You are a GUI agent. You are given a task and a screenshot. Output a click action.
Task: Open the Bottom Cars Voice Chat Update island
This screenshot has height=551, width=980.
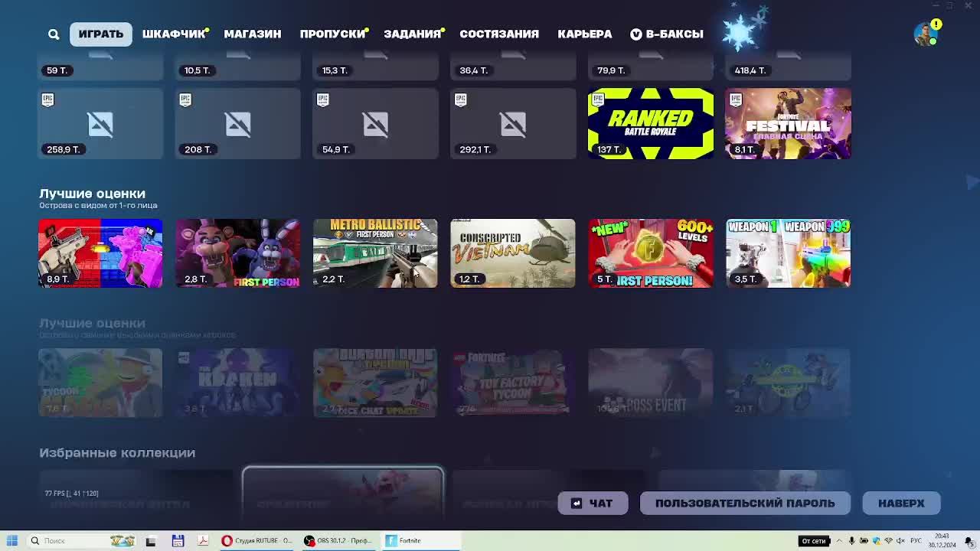coord(375,383)
